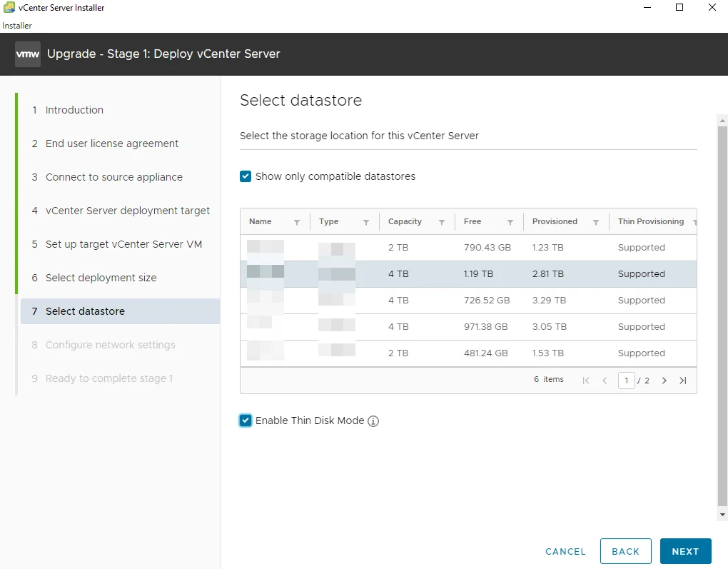Sort by Name column header

click(x=260, y=221)
